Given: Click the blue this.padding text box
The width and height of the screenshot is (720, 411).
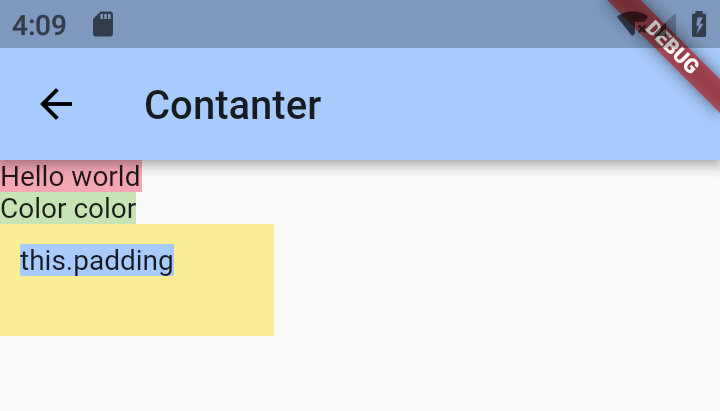Looking at the screenshot, I should [97, 260].
